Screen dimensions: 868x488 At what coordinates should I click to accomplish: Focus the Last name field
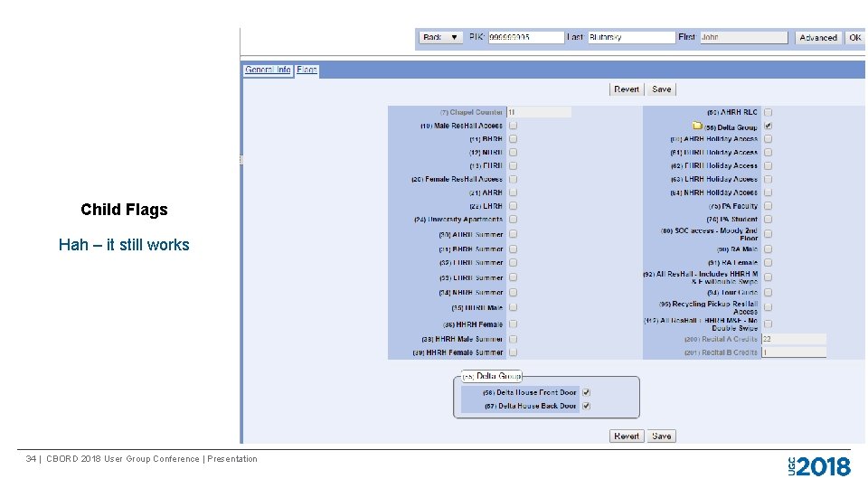click(631, 37)
